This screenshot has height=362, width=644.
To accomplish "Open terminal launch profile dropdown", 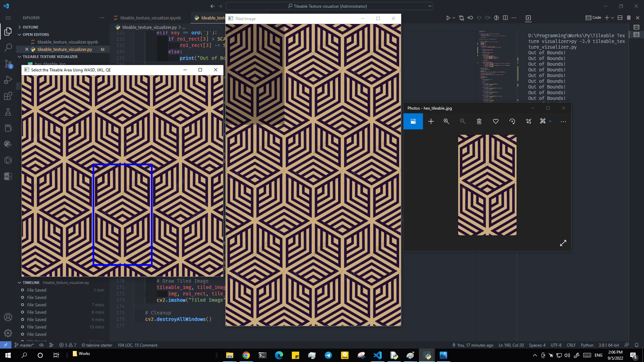I will 612,18.
